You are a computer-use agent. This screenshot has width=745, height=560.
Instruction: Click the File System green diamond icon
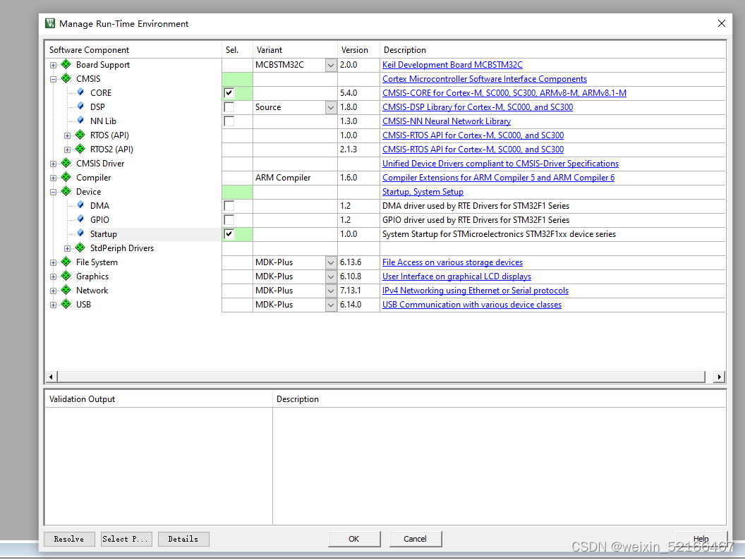(66, 262)
